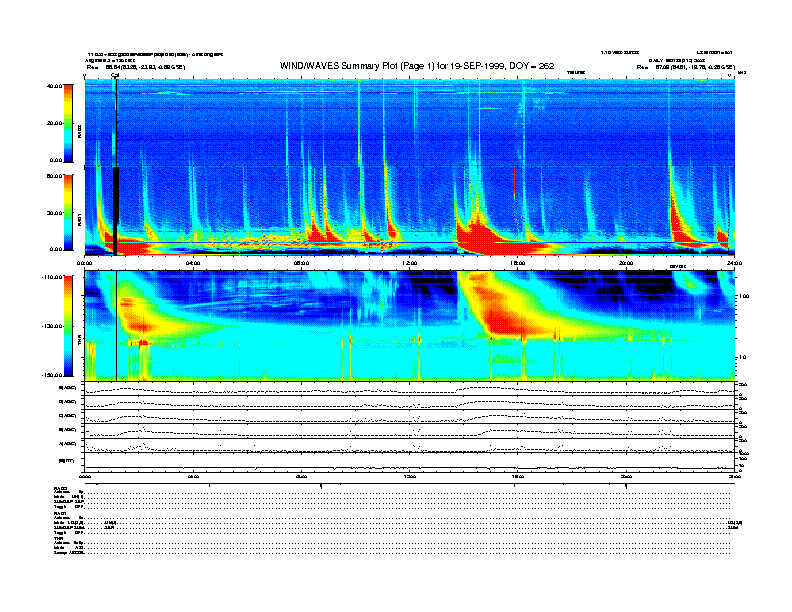Screen dimensions: 792x612
Task: Click the TNR color scale bar
Action: tap(68, 326)
